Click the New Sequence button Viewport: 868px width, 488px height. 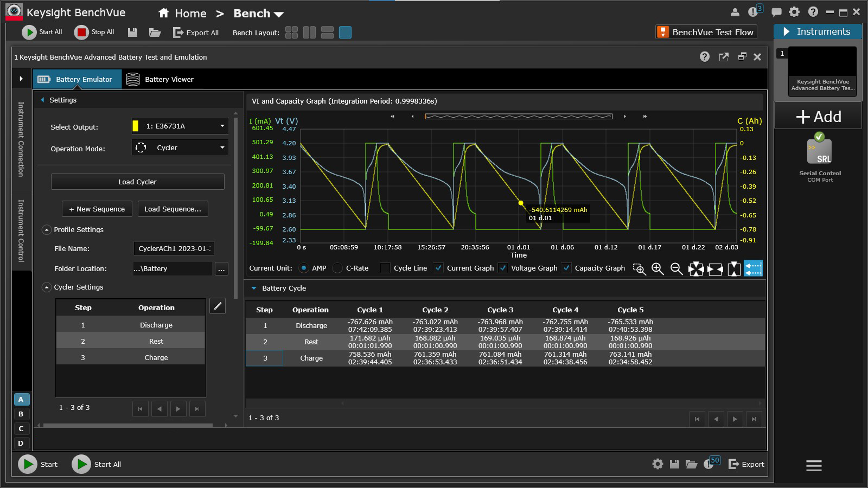click(x=97, y=209)
